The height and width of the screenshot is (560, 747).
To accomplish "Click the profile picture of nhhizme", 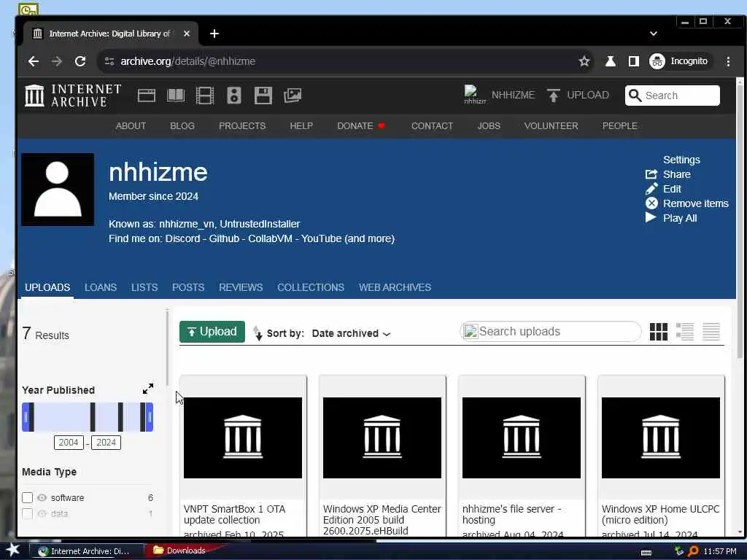I will (x=58, y=189).
